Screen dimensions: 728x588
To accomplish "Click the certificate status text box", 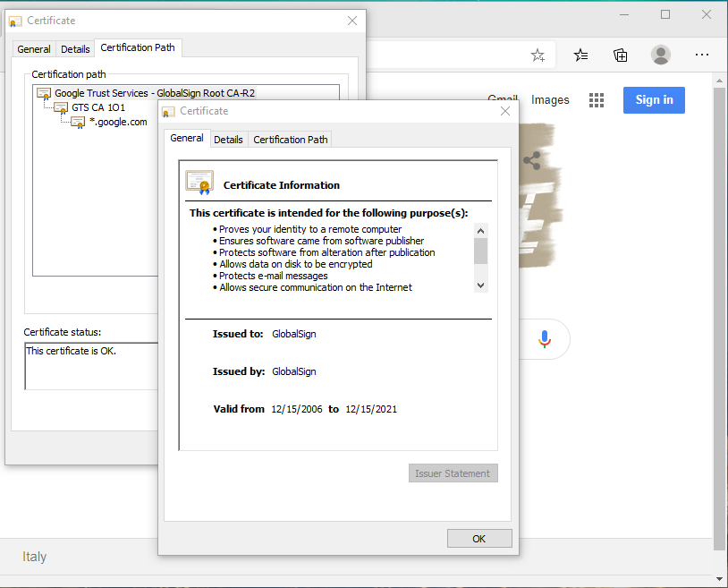I will (91, 366).
